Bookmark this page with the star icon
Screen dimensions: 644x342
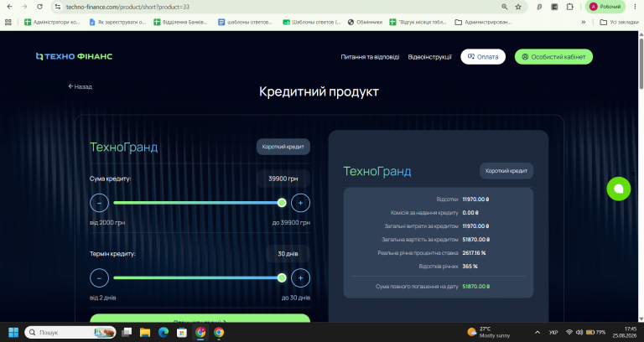pos(518,7)
